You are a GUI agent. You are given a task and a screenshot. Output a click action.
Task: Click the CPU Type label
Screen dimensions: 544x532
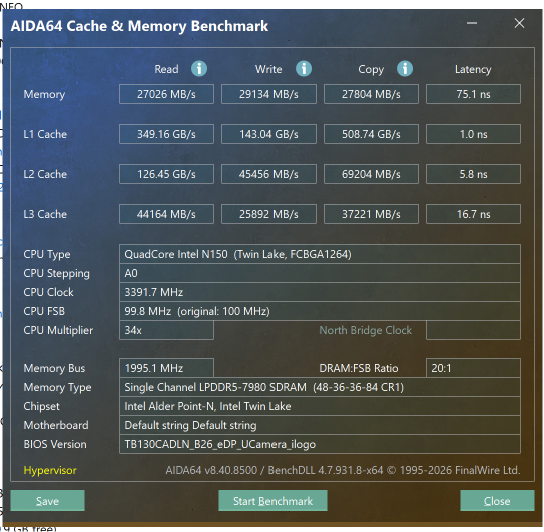click(47, 254)
